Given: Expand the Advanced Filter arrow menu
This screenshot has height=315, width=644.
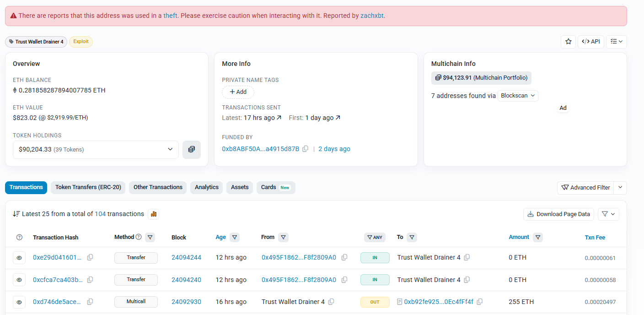Looking at the screenshot, I should 620,188.
